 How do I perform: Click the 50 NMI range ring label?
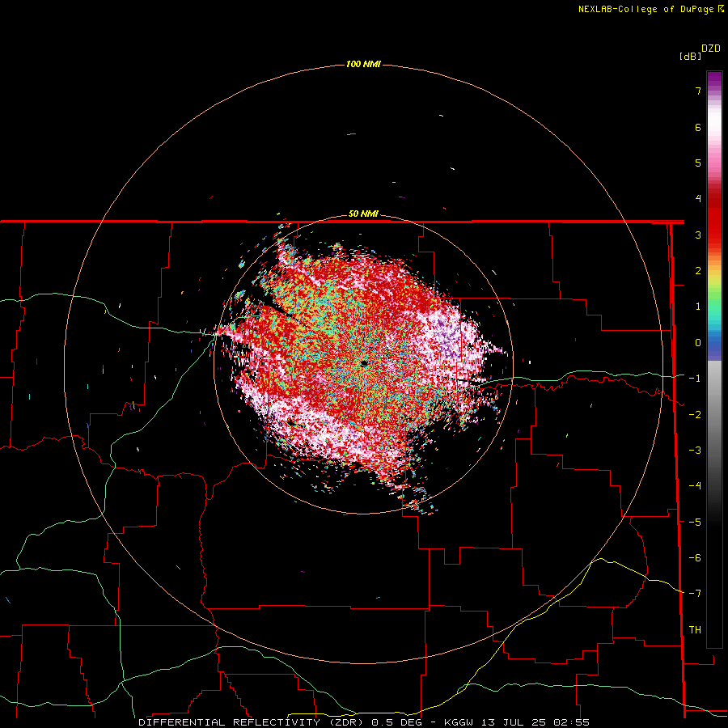coord(363,214)
